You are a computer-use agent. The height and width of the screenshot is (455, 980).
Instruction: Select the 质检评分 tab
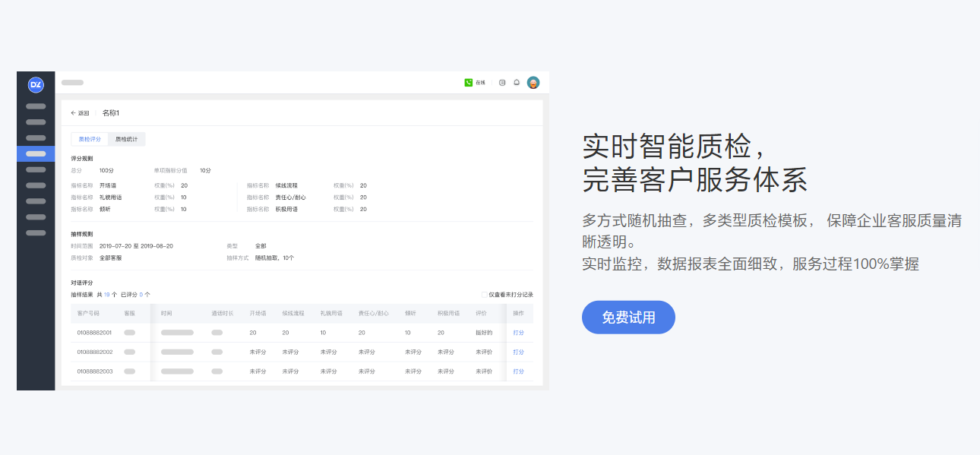click(x=90, y=138)
